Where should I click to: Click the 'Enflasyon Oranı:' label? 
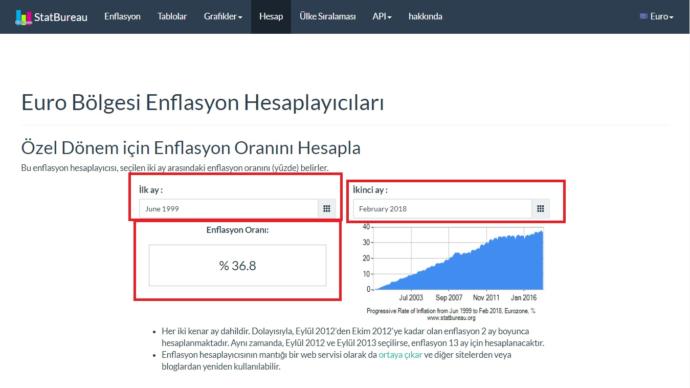[x=238, y=230]
